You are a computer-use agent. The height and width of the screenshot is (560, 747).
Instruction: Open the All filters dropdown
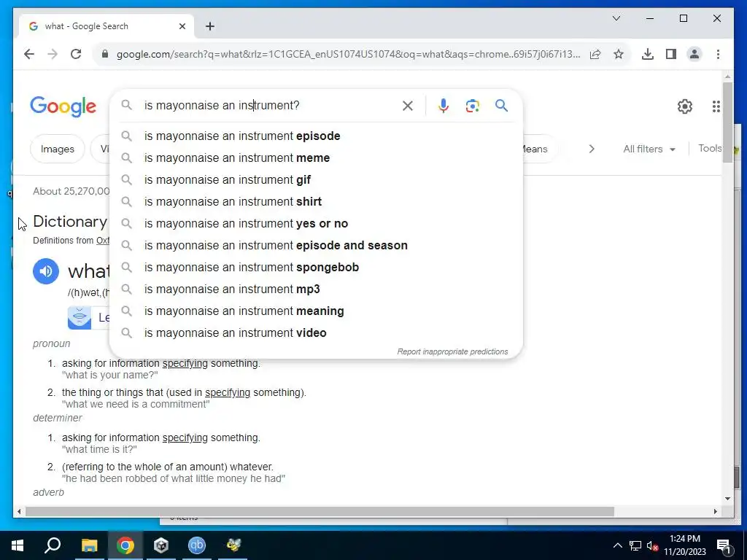click(649, 149)
